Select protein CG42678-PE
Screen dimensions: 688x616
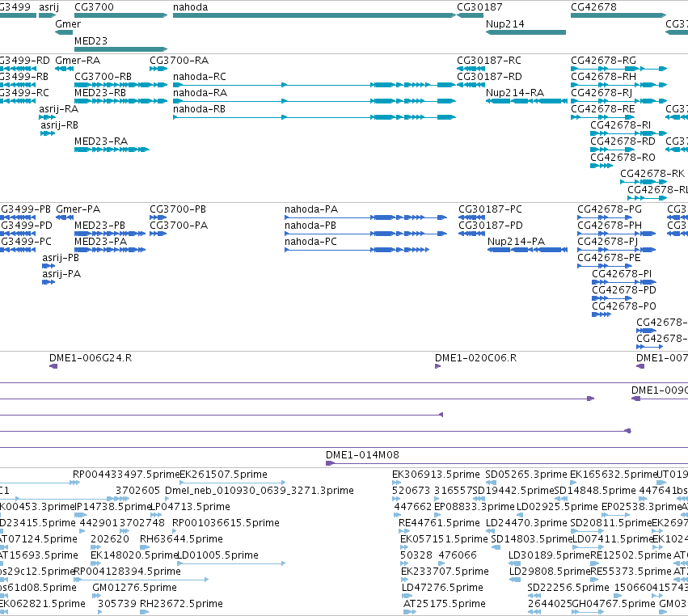coord(605,266)
